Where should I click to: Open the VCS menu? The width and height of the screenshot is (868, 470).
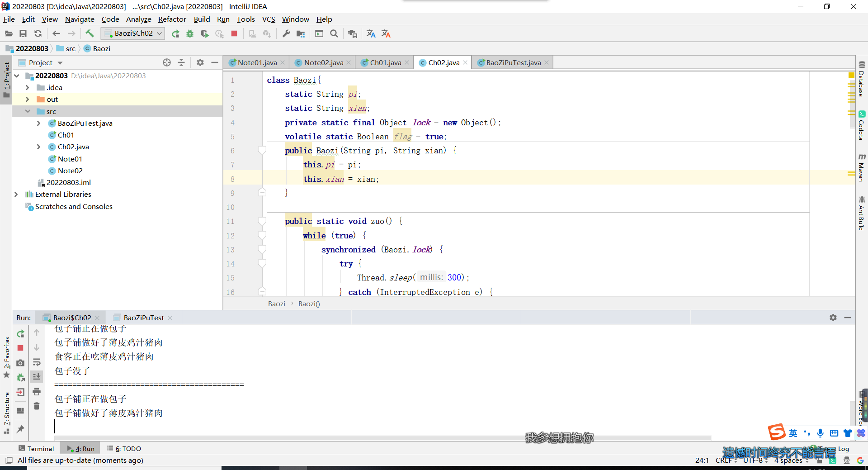click(x=269, y=19)
